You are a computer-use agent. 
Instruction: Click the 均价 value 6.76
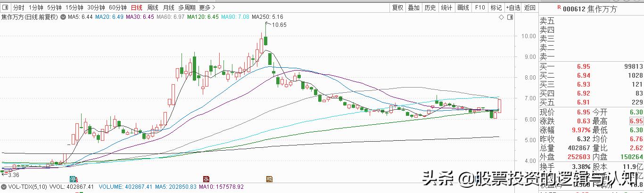pos(636,139)
